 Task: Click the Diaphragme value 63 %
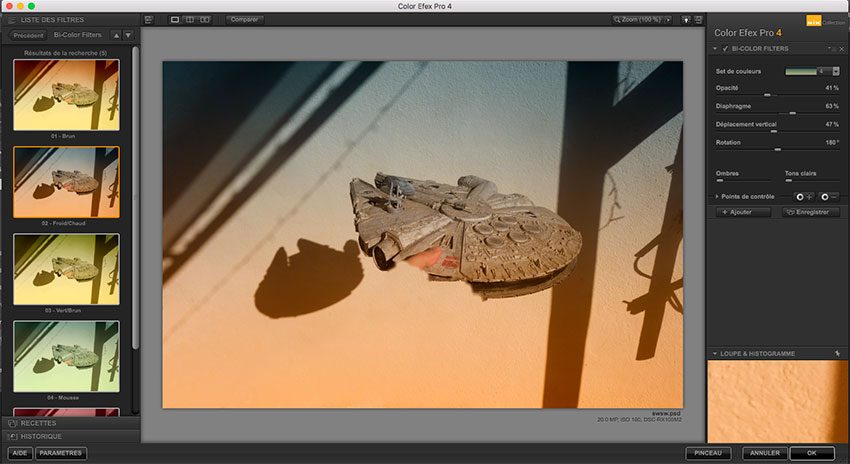pyautogui.click(x=832, y=106)
